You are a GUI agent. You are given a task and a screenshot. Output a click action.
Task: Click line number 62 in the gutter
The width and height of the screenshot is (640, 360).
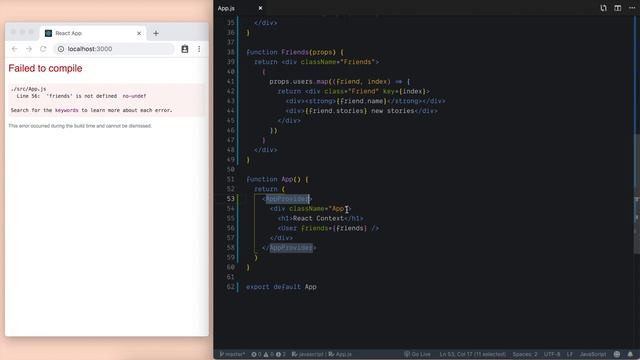point(231,287)
